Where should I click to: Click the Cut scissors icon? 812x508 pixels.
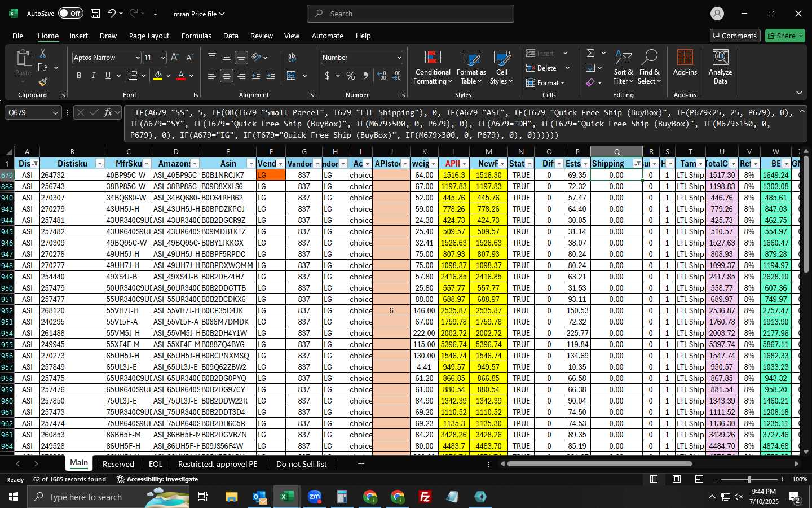(x=43, y=53)
